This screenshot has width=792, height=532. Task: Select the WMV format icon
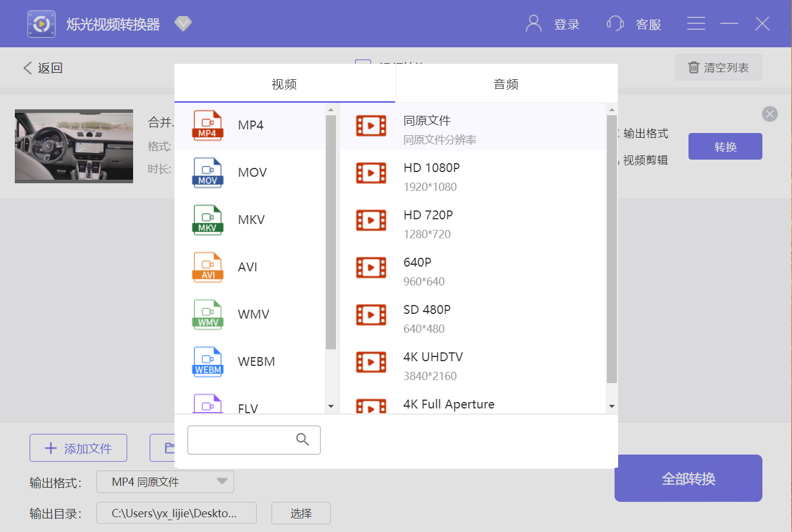click(208, 314)
